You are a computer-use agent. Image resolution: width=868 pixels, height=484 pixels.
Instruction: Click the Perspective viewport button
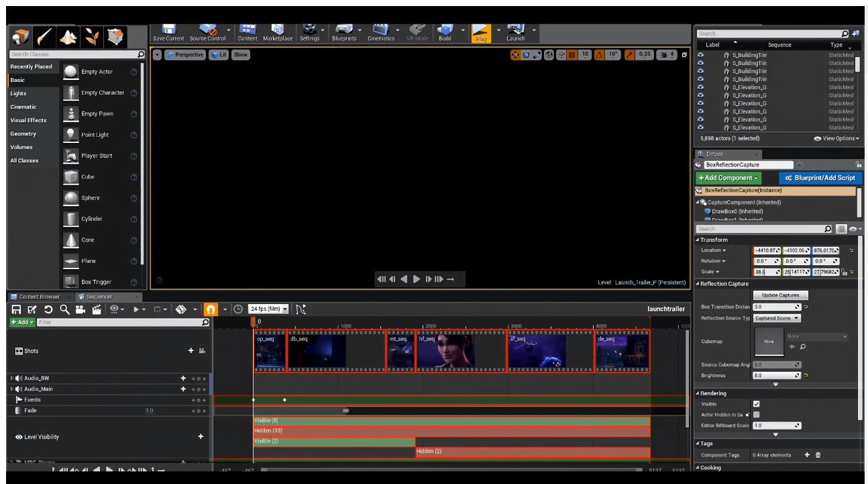pyautogui.click(x=185, y=55)
